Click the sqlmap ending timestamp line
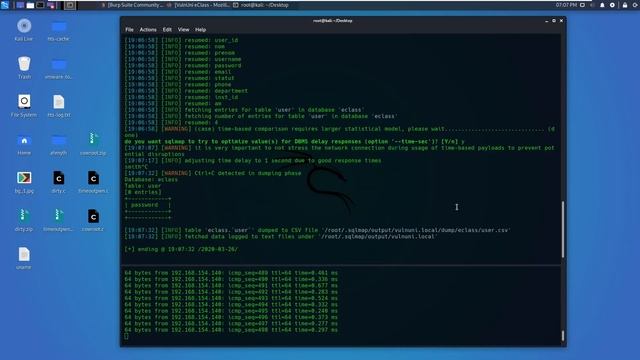640x360 pixels. [181, 249]
